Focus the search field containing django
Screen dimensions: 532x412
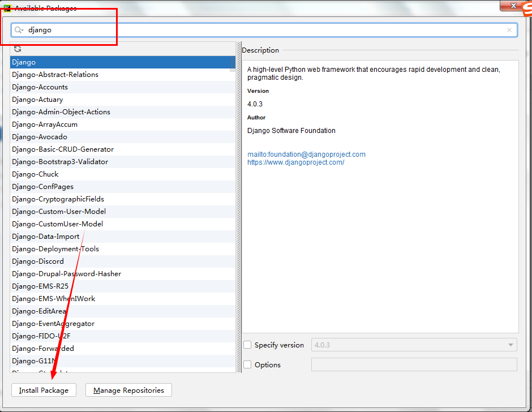264,30
